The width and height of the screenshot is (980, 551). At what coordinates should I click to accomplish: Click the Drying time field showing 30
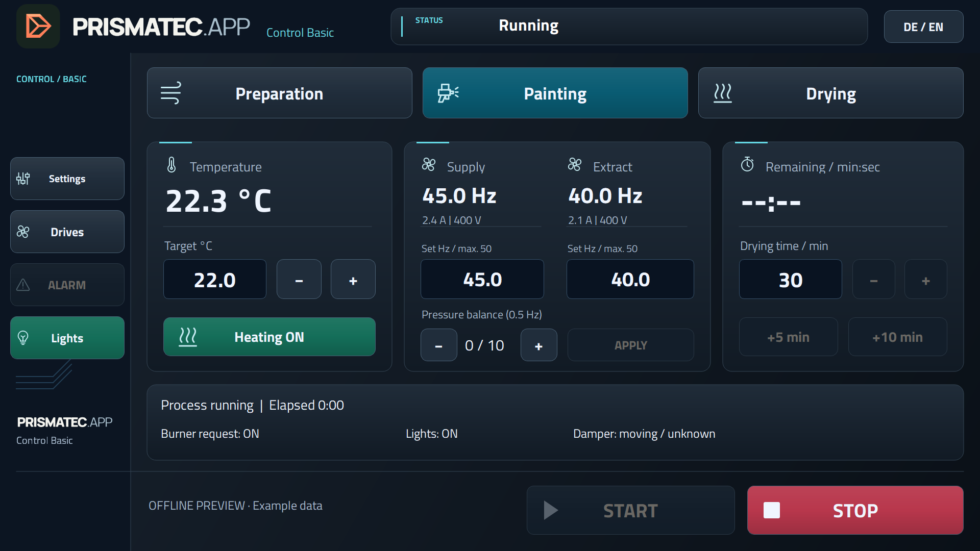pyautogui.click(x=791, y=279)
